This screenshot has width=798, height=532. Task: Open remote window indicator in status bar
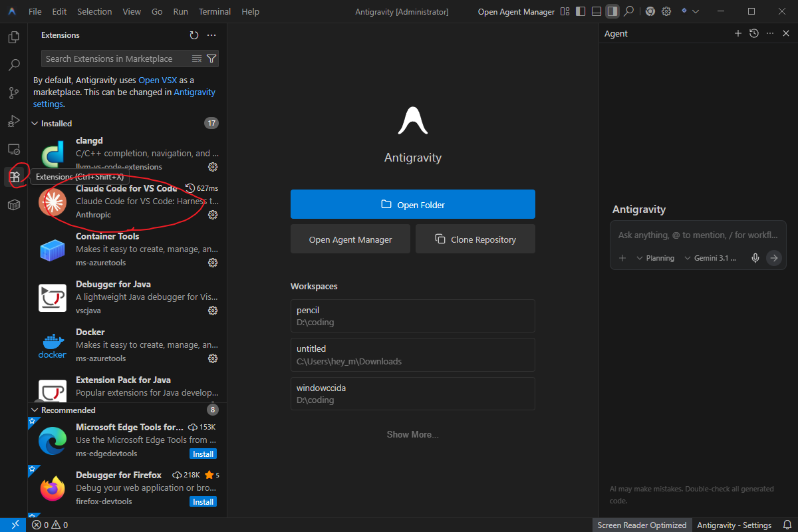tap(14, 525)
